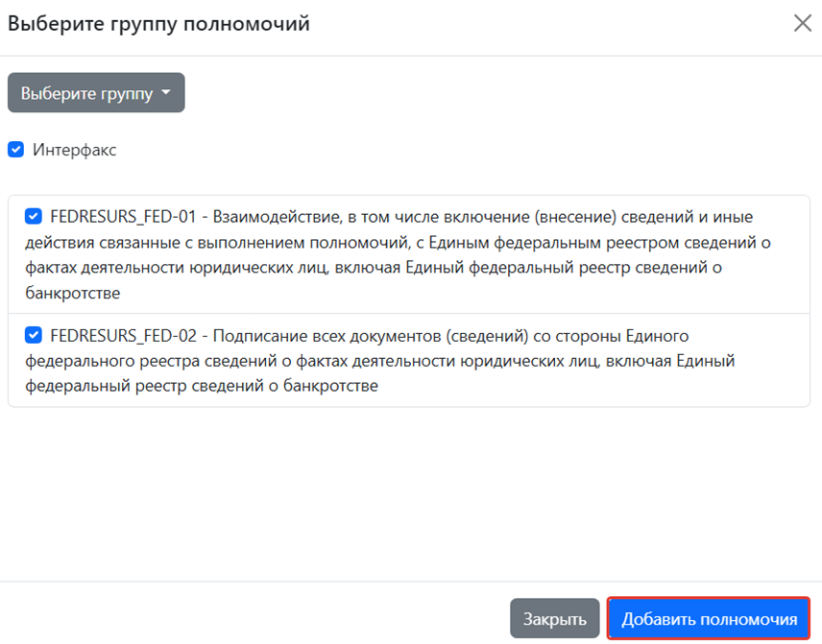Screen dimensions: 822x644
Task: Click the caret arrow on Выберите группу
Action: click(x=166, y=93)
